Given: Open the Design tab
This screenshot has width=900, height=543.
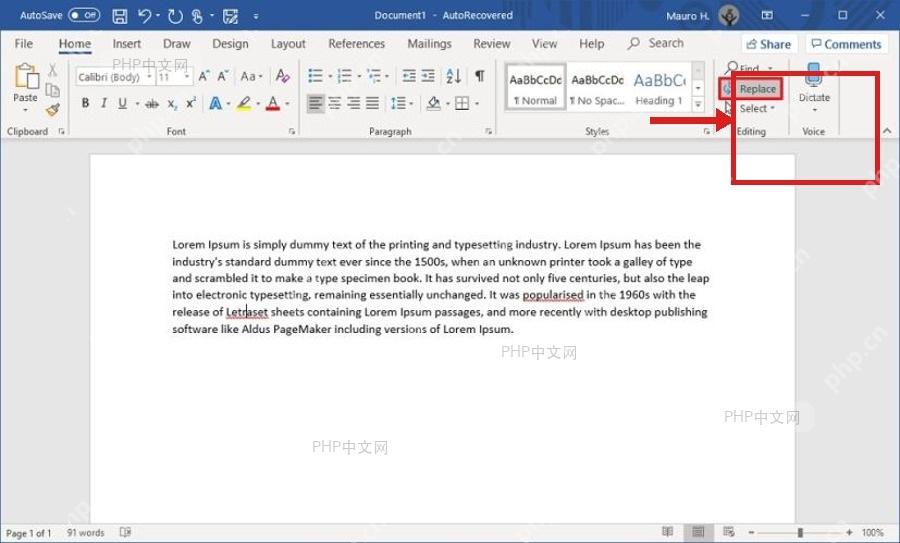Looking at the screenshot, I should pyautogui.click(x=230, y=44).
